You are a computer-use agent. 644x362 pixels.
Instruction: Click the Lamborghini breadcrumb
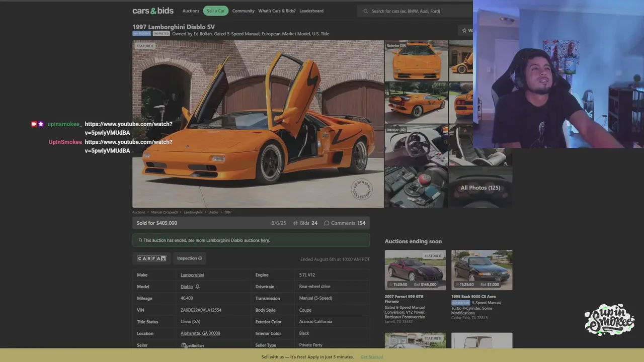point(193,212)
